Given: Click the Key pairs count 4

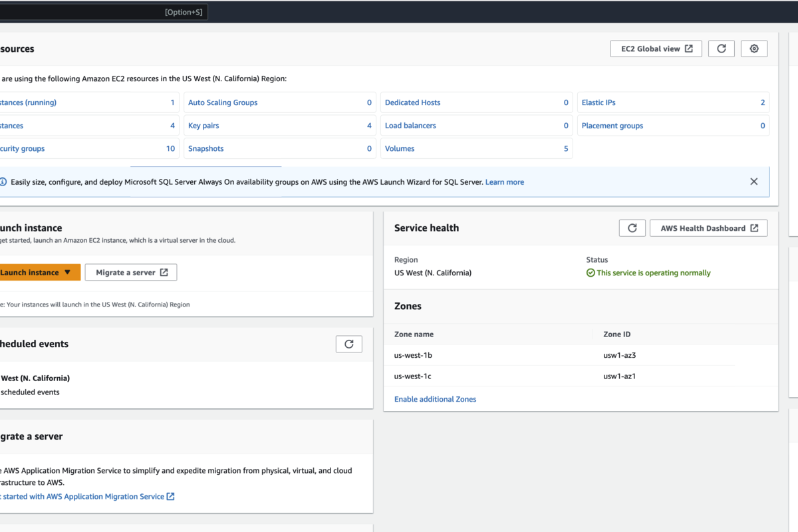Looking at the screenshot, I should coord(370,126).
